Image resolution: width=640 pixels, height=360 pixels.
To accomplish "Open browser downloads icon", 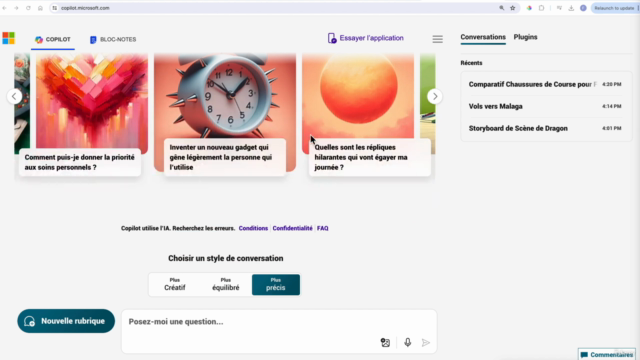I will point(571,8).
